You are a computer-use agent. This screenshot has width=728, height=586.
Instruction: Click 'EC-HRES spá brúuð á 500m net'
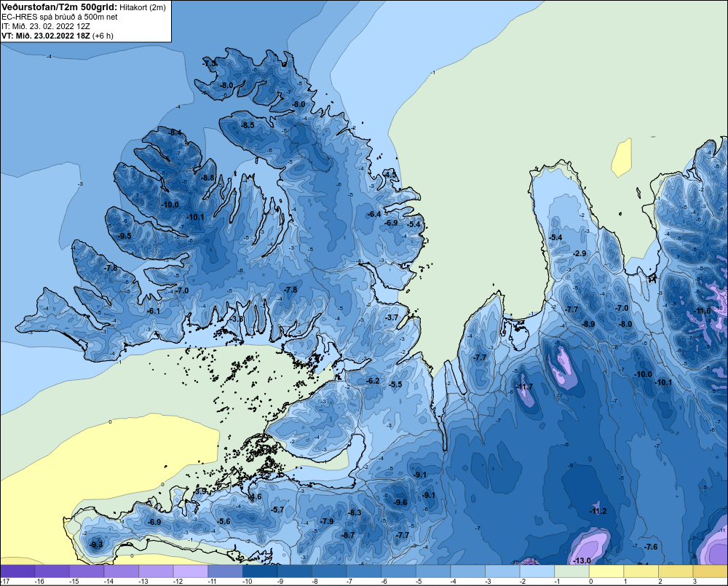tap(60, 17)
